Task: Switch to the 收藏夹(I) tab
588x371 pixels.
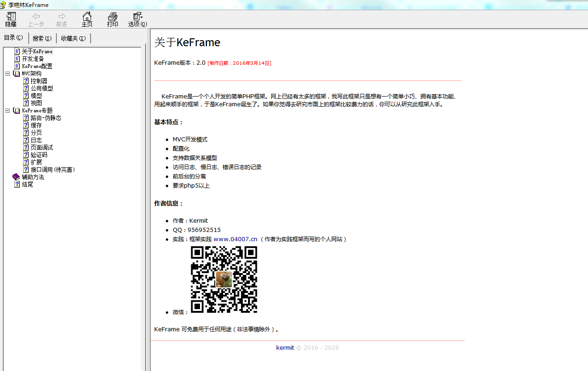Action: [x=73, y=38]
